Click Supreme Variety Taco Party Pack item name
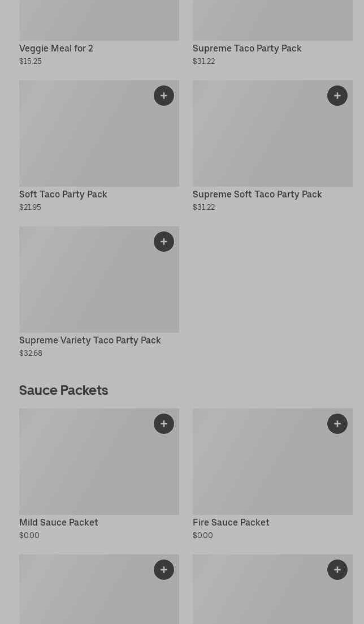364x624 pixels. tap(90, 341)
